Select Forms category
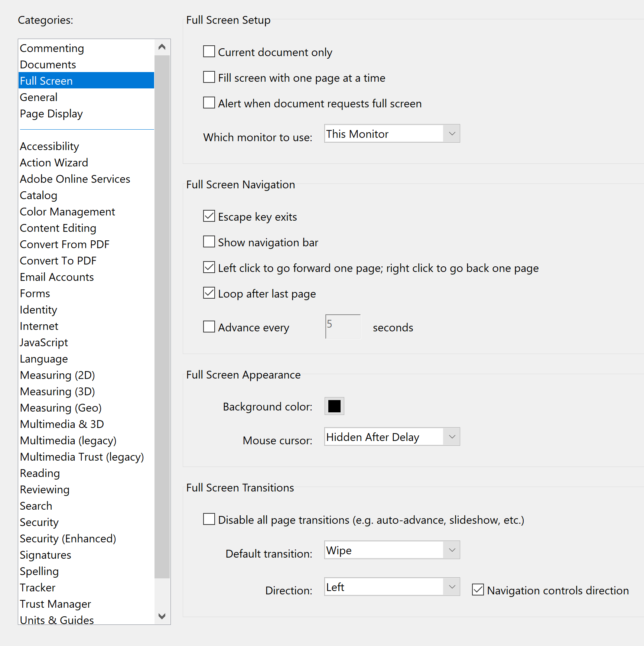 (x=86, y=293)
